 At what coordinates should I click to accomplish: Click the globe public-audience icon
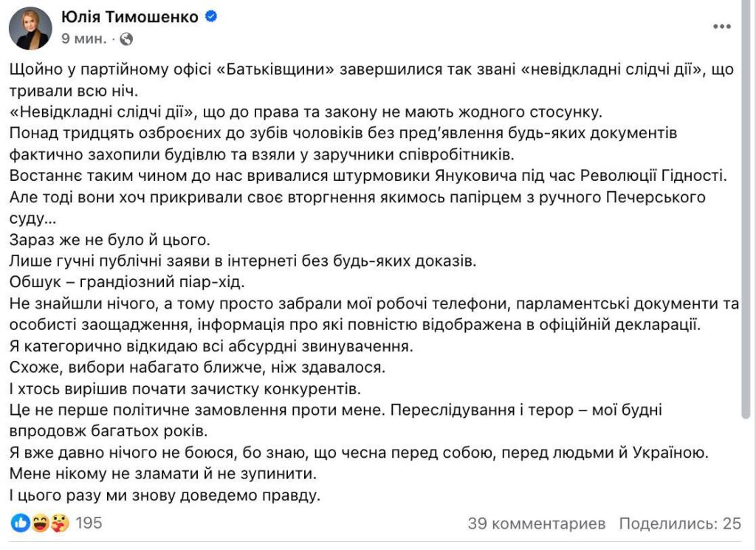pyautogui.click(x=126, y=38)
